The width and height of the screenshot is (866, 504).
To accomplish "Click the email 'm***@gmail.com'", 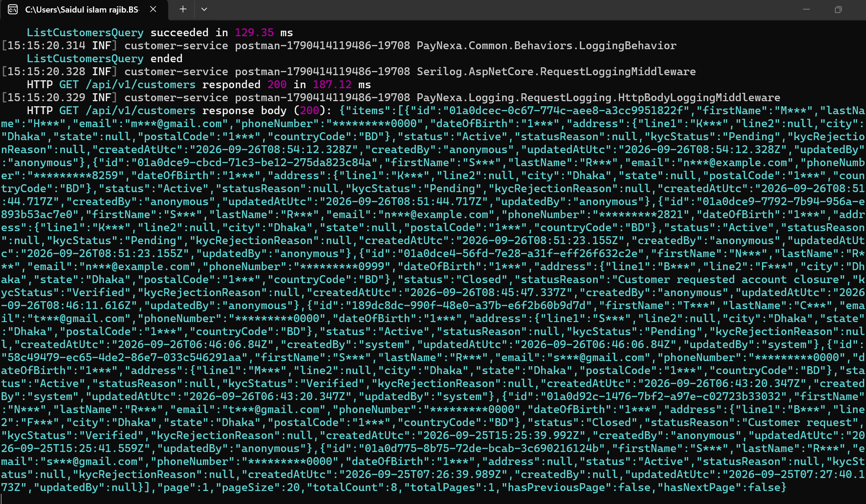I will pyautogui.click(x=176, y=123).
